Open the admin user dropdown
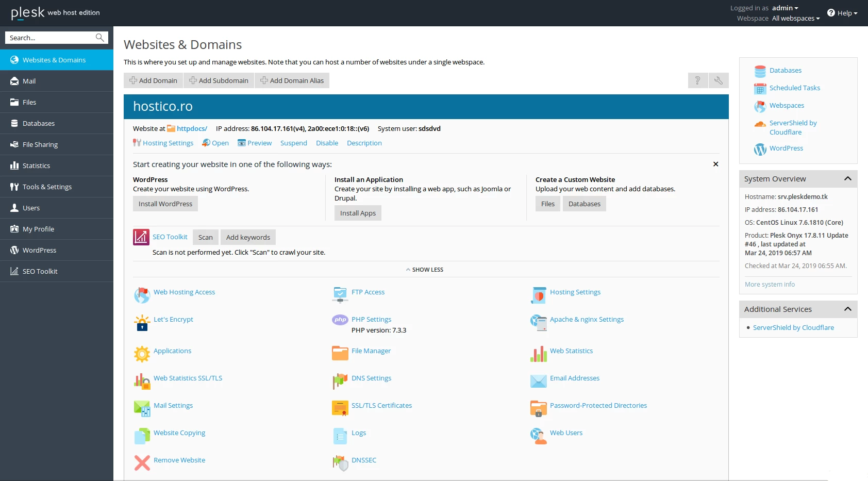 pyautogui.click(x=785, y=8)
